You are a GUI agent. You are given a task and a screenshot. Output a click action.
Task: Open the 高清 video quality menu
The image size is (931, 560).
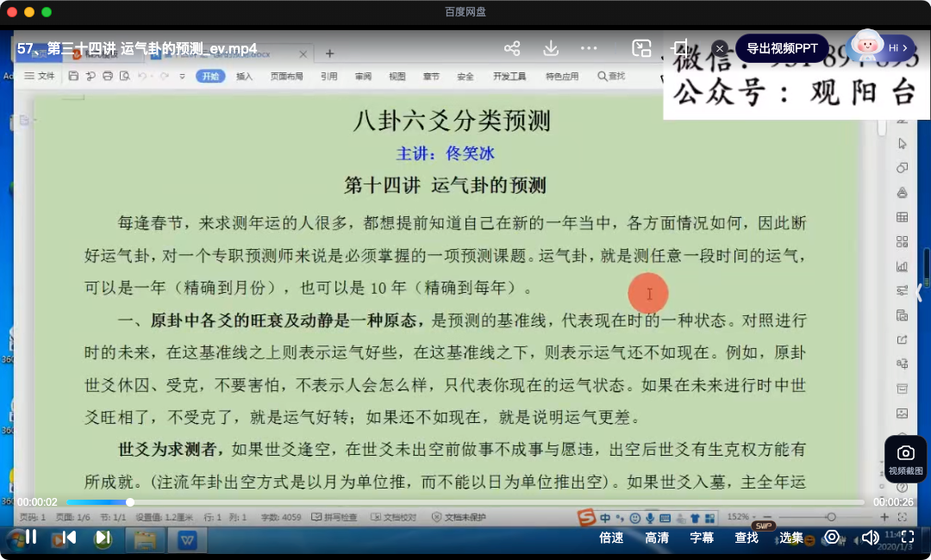click(657, 538)
